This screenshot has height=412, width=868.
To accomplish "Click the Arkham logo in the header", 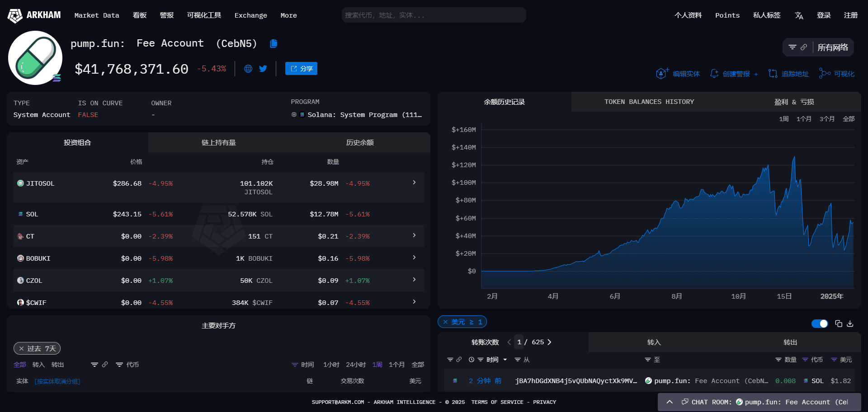I will [34, 15].
